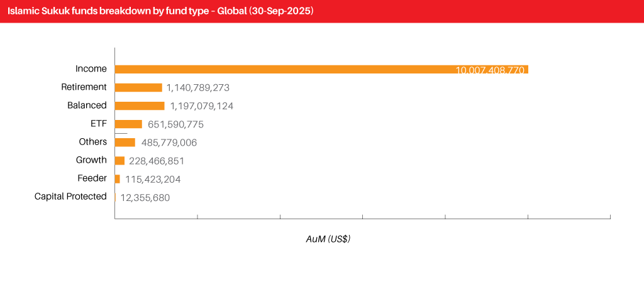The image size is (644, 282).
Task: Select the ETF category label
Action: click(x=98, y=124)
